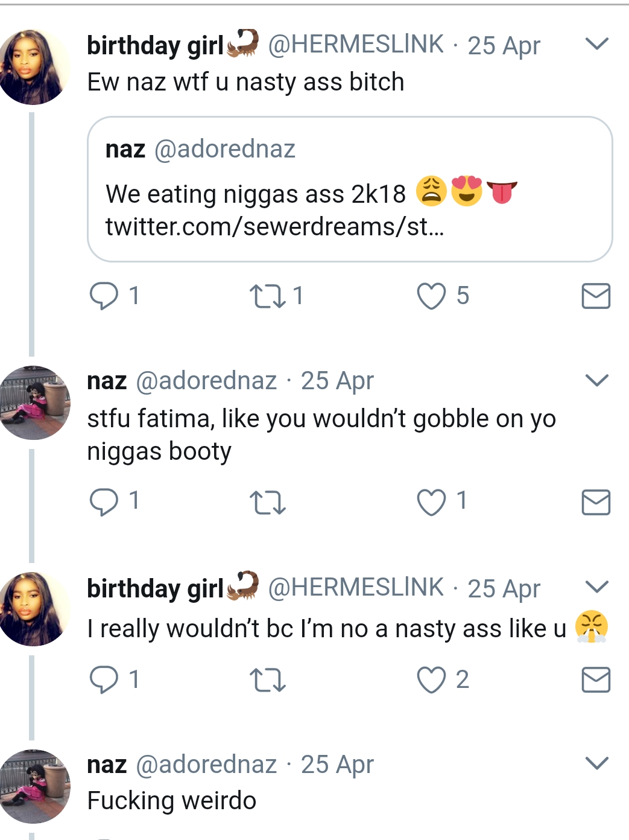Send naz's "stfu fatima" tweet by message
Image resolution: width=629 pixels, height=840 pixels.
coord(596,502)
